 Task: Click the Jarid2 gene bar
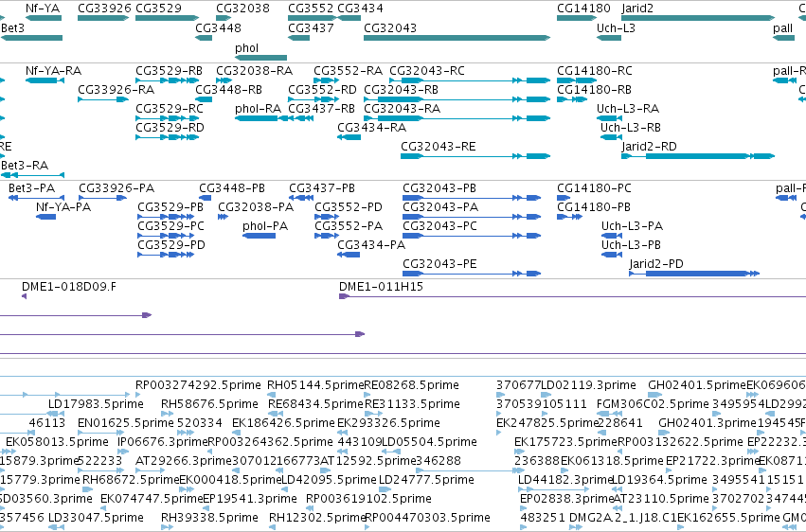click(697, 19)
